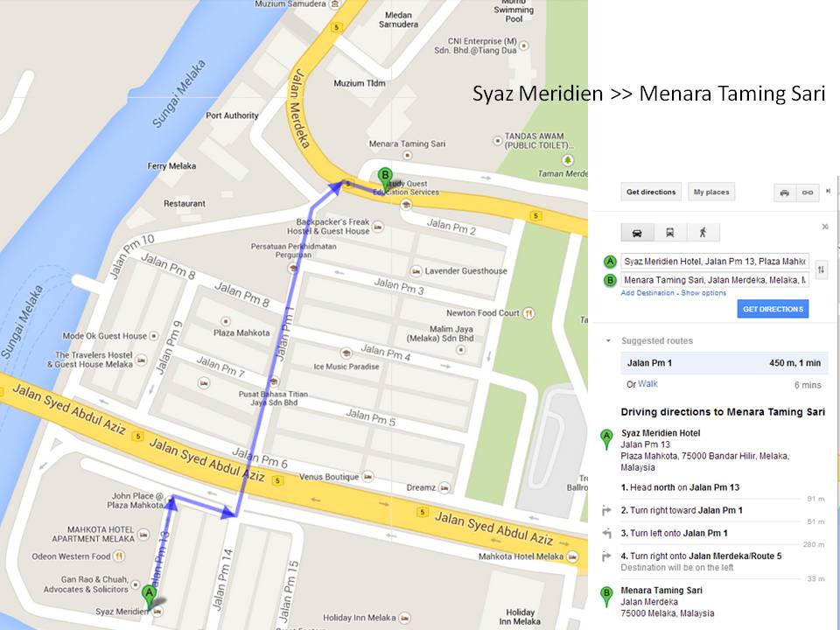Click the Walk alternative route link

tap(647, 383)
